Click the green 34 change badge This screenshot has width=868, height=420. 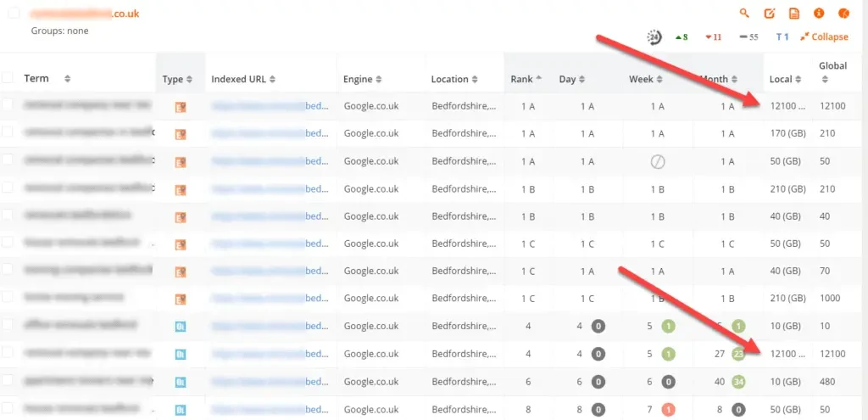click(x=738, y=381)
